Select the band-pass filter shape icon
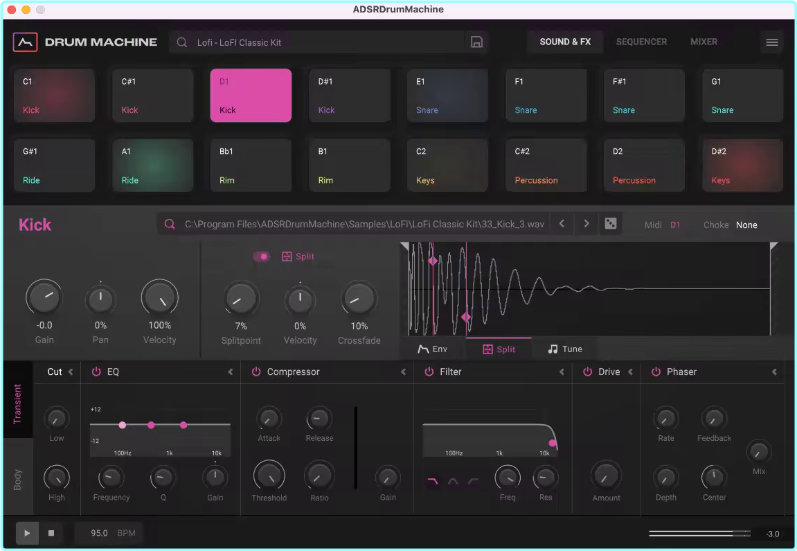Image resolution: width=797 pixels, height=551 pixels. [452, 480]
